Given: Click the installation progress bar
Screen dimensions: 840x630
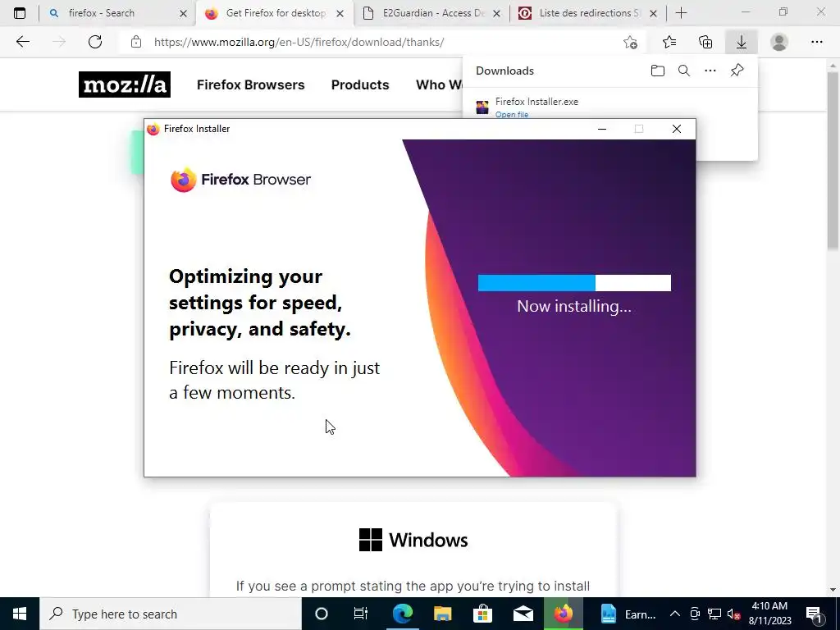Looking at the screenshot, I should (574, 283).
